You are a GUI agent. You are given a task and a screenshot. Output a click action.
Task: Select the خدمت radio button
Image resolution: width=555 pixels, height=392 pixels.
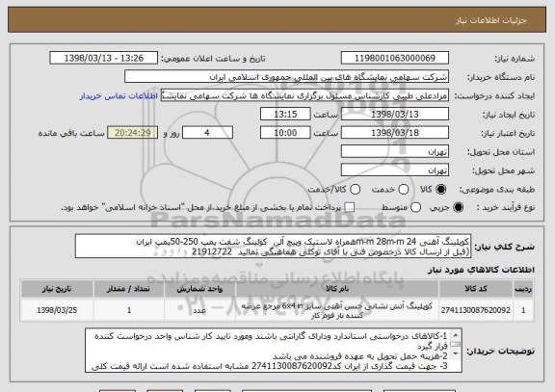[403, 190]
